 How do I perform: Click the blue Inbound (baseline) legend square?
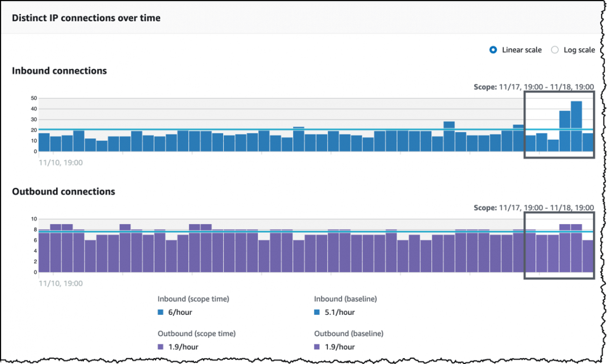coord(317,312)
